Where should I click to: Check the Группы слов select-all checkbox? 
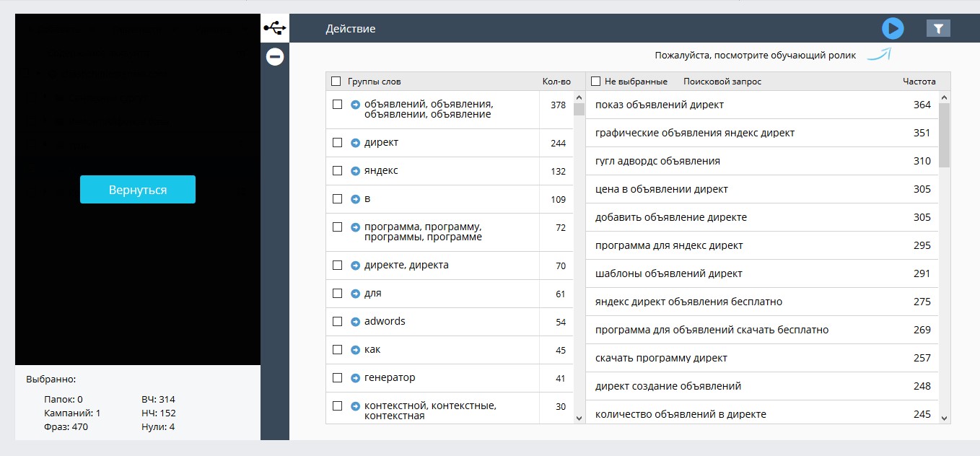pos(336,82)
